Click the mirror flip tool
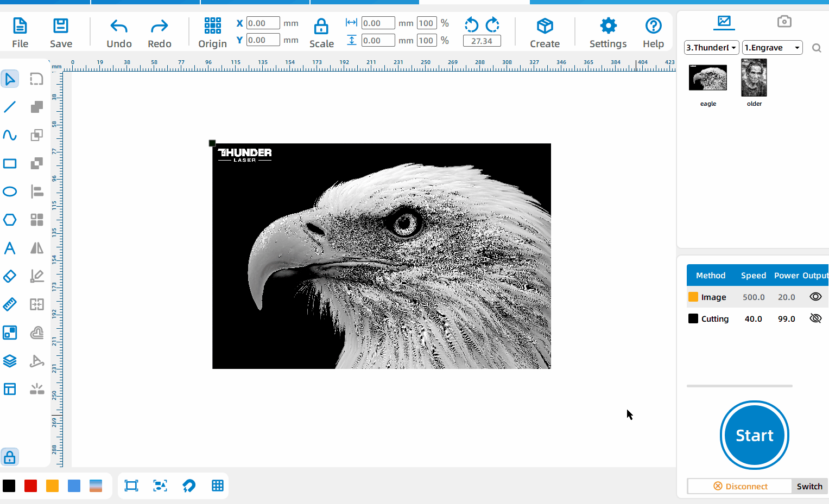 tap(37, 248)
